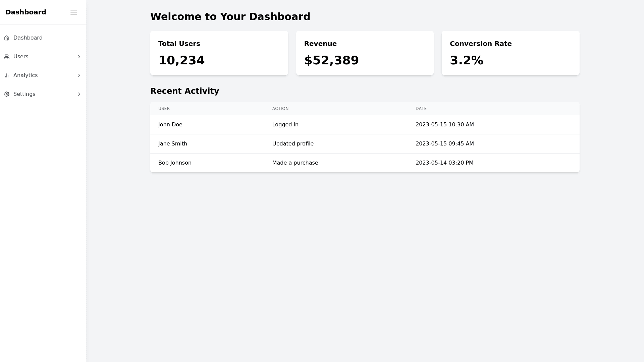Open Settings in the sidebar
This screenshot has width=644, height=362.
coord(24,94)
